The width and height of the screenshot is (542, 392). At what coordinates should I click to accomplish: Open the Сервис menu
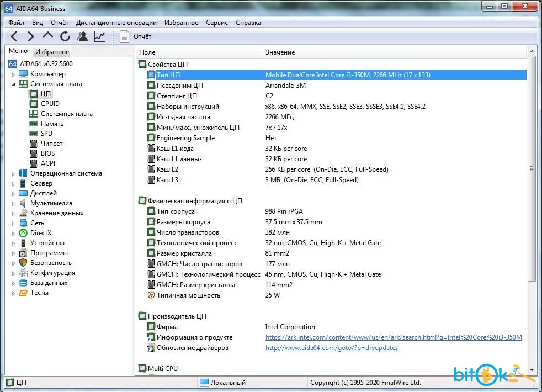[x=217, y=23]
